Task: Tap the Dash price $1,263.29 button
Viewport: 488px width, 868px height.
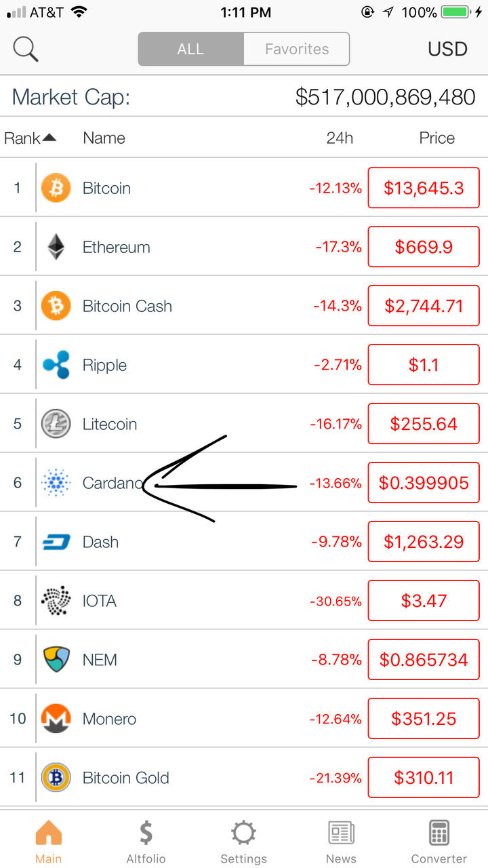Action: pyautogui.click(x=424, y=542)
